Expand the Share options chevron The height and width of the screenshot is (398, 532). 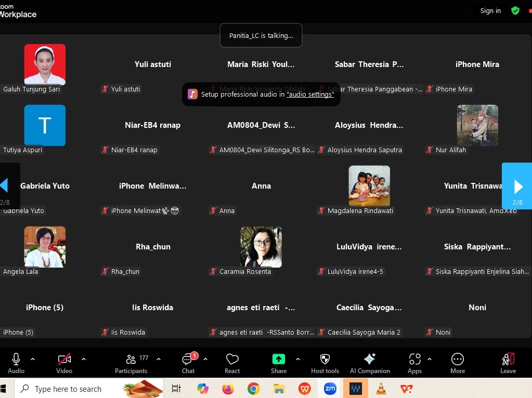pyautogui.click(x=298, y=359)
